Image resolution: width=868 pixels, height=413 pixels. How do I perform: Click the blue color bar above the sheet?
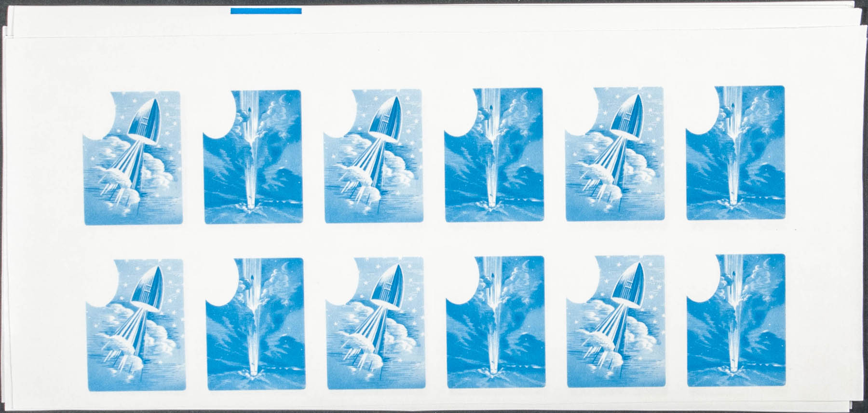click(266, 11)
